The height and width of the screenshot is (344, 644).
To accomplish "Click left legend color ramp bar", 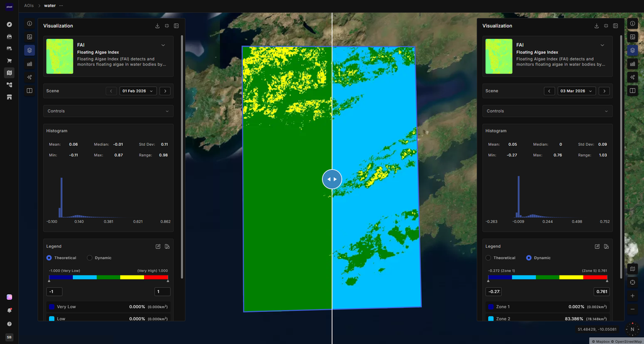I will point(108,277).
